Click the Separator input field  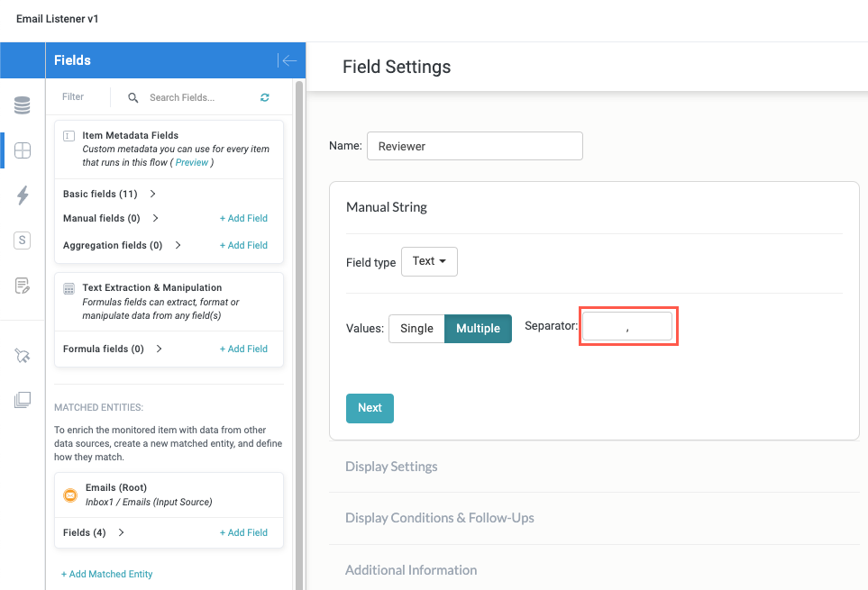click(627, 327)
